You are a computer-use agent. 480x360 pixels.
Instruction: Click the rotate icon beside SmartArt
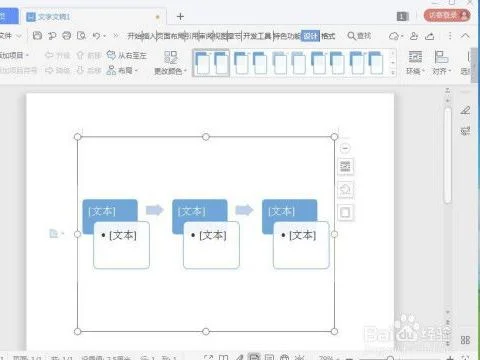(x=345, y=189)
